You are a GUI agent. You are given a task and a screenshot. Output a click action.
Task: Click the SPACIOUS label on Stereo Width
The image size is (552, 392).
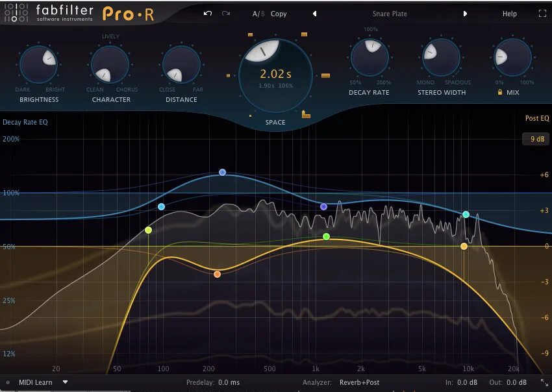458,82
